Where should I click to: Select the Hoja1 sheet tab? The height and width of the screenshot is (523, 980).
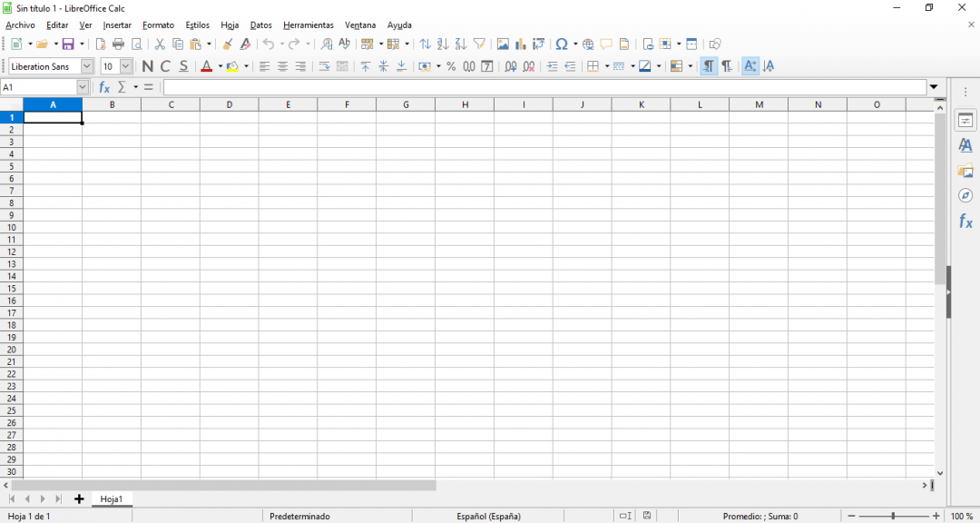click(112, 498)
